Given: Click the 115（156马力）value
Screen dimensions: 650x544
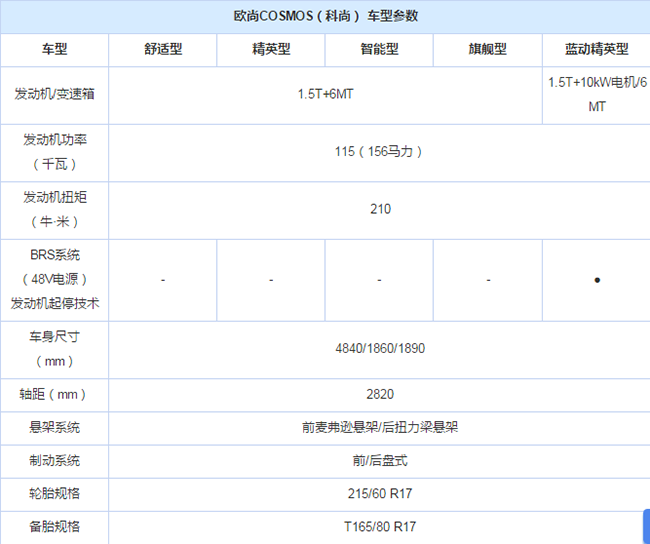Looking at the screenshot, I should 379,152.
